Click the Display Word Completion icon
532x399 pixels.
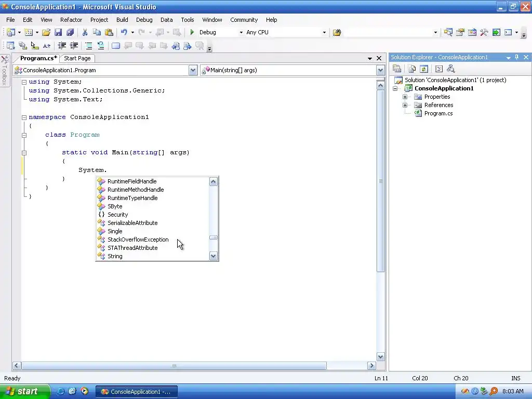tap(47, 46)
